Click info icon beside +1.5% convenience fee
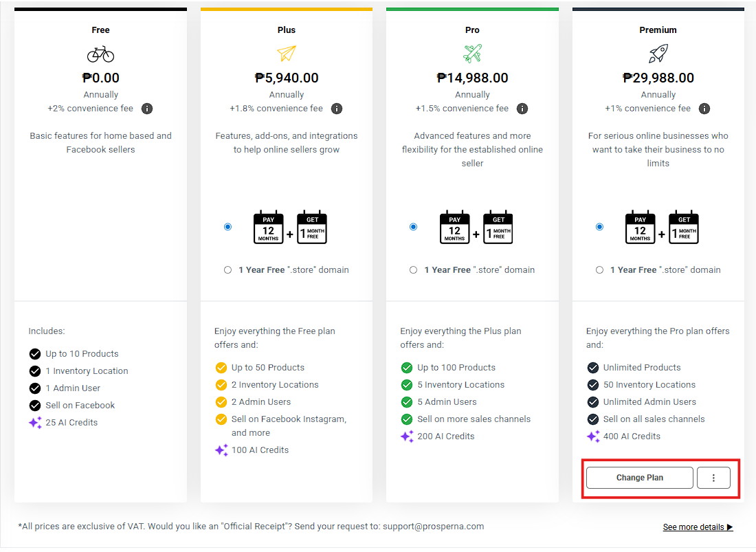Screen dimensions: 756x552 click(x=522, y=109)
